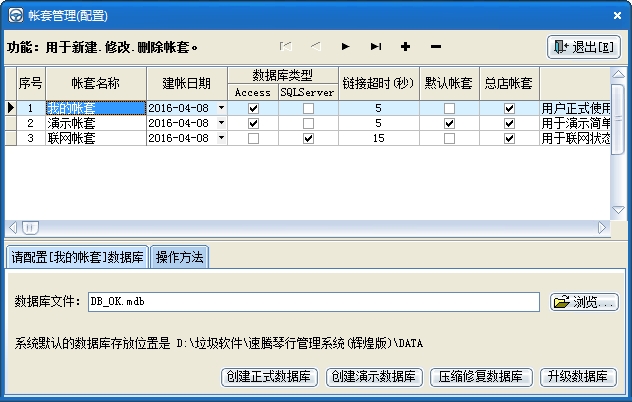Click the 退出[E] exit button
The width and height of the screenshot is (632, 402).
[x=584, y=47]
